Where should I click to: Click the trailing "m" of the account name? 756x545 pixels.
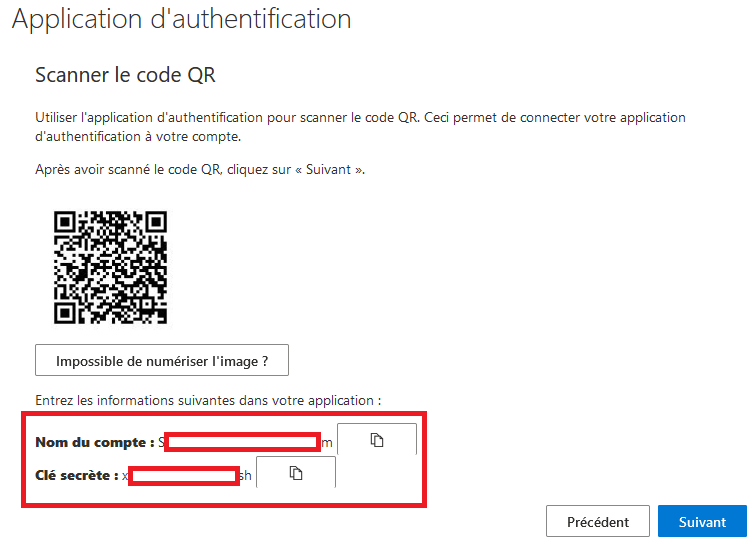pos(327,443)
